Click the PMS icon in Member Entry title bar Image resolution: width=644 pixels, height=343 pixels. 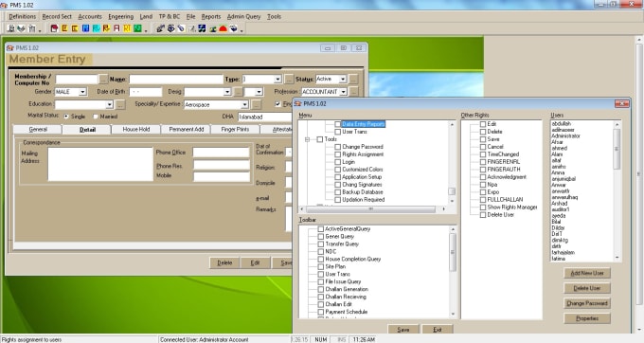click(x=10, y=48)
